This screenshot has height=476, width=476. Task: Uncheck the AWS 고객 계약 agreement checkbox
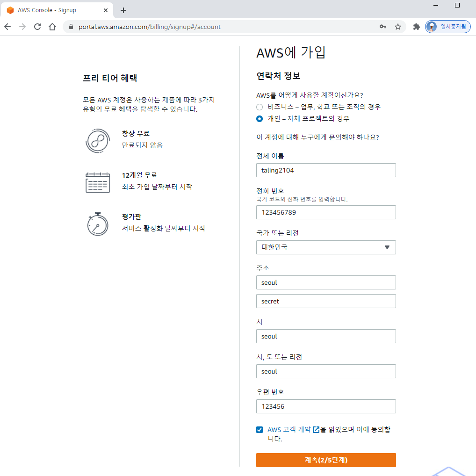coord(260,430)
